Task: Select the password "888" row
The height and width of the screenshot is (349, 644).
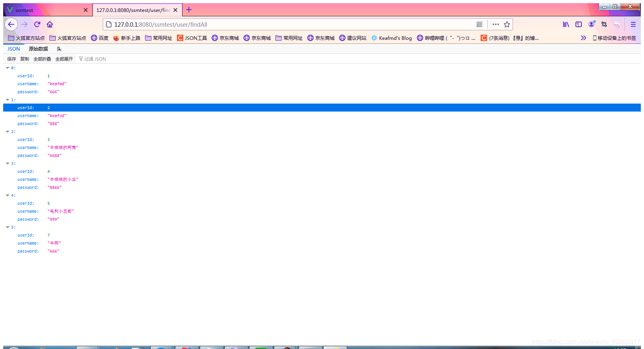Action: (x=322, y=124)
